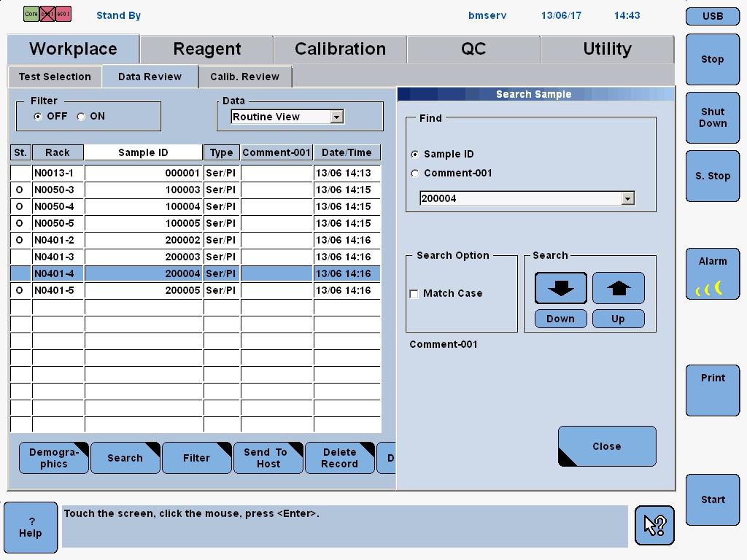747x560 pixels.
Task: Click the search up arrow icon
Action: tap(619, 288)
